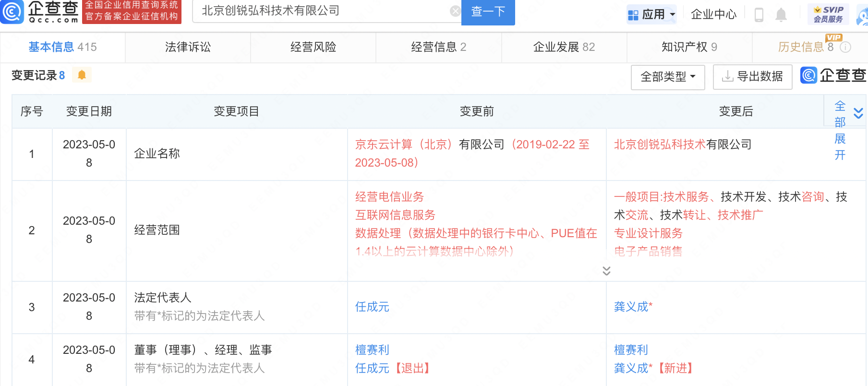Click the Qcc.com logo icon

12,12
